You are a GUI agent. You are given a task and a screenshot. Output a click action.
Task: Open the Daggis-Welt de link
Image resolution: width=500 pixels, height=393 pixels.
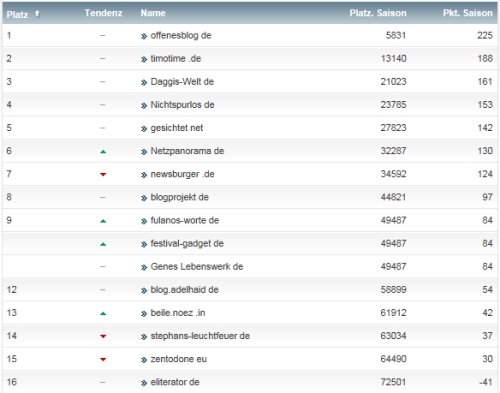(x=182, y=82)
